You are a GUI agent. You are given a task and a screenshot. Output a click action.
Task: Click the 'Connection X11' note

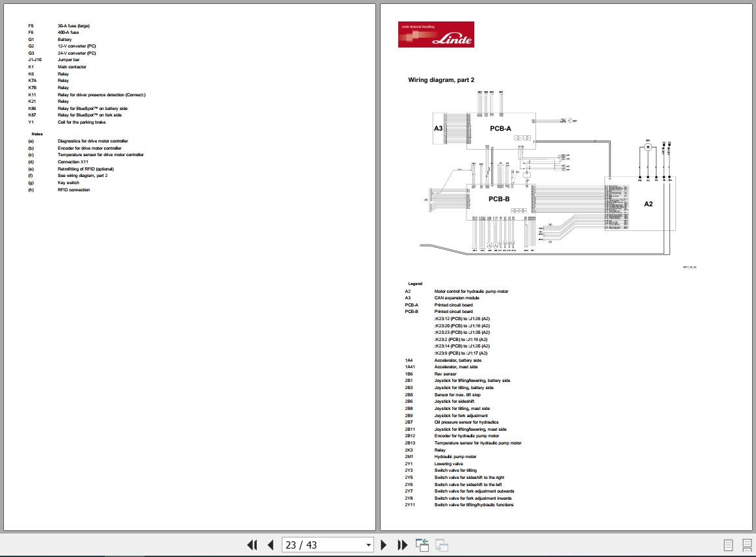tap(73, 162)
